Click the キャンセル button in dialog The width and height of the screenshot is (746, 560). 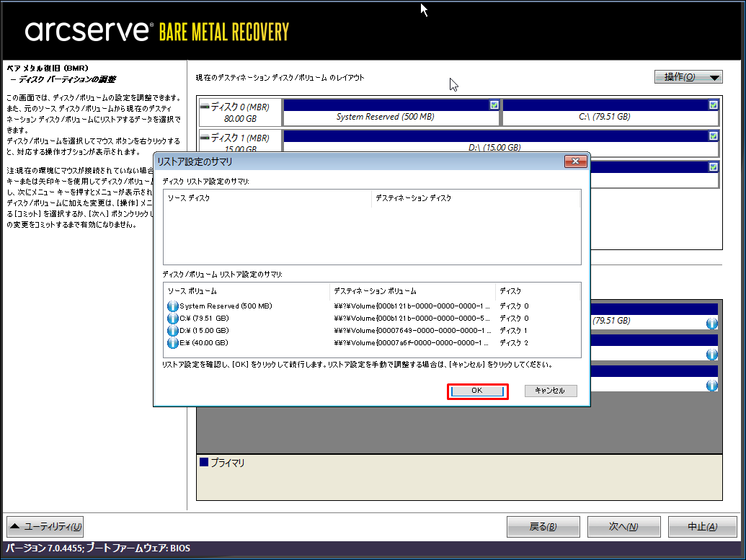click(551, 391)
